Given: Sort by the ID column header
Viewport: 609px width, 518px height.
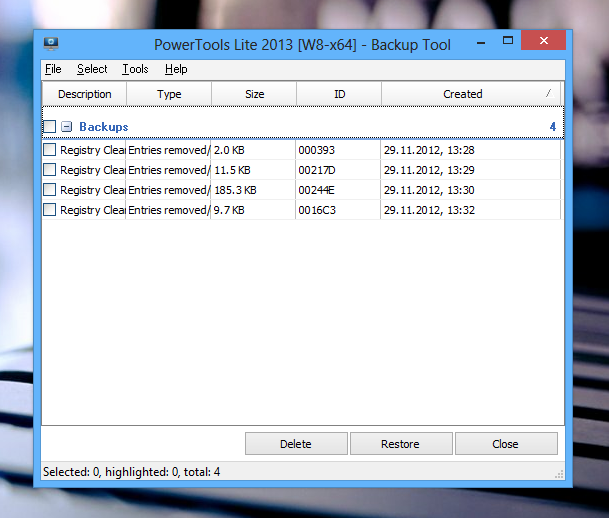Looking at the screenshot, I should 339,94.
